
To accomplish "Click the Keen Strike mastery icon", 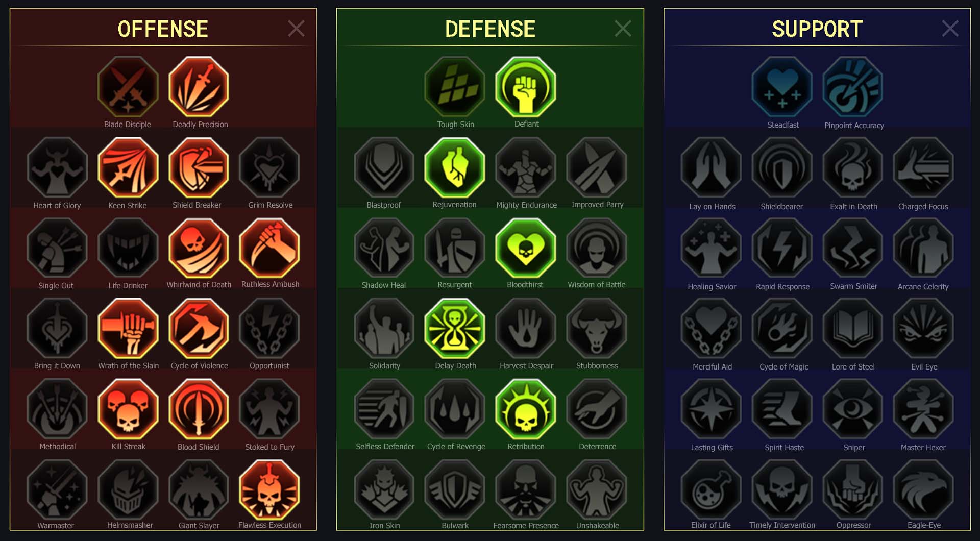I will click(x=128, y=167).
